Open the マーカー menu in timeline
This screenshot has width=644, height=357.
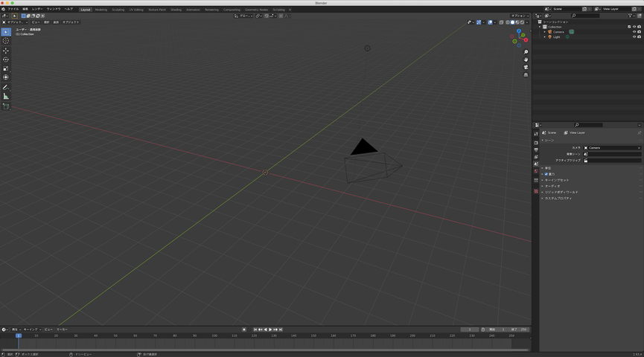[62, 329]
